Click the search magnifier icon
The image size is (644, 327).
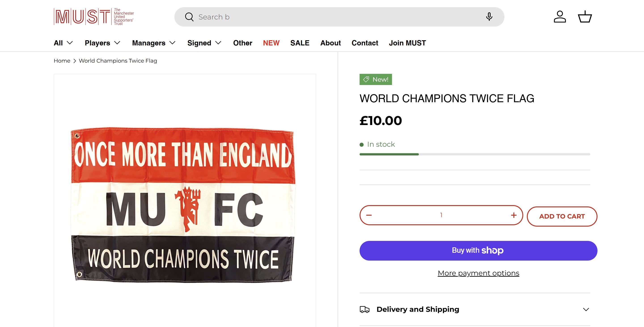tap(189, 17)
